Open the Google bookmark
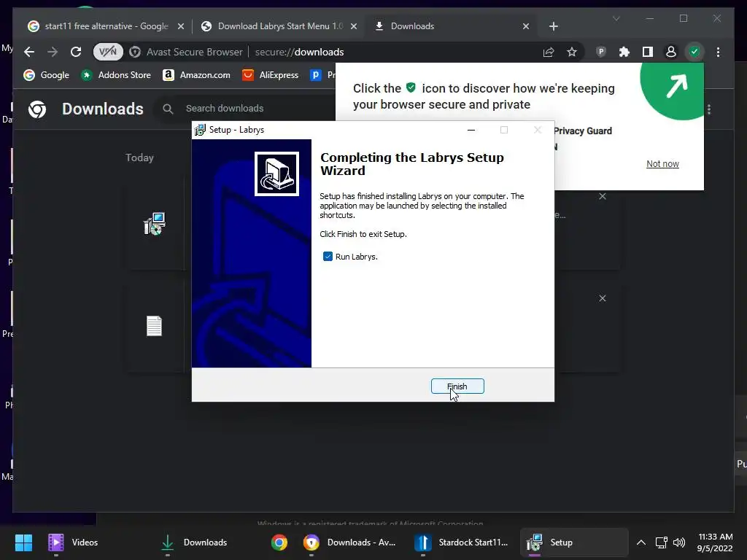The height and width of the screenshot is (560, 747). (x=46, y=75)
